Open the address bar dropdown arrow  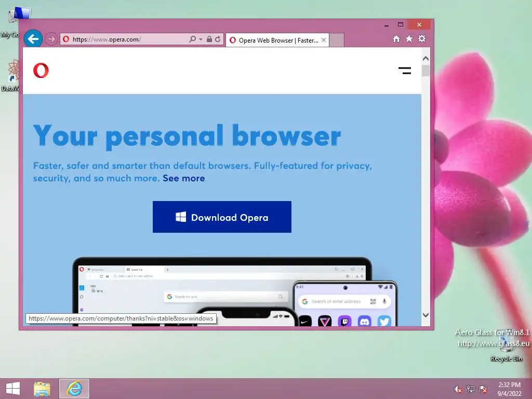pos(201,39)
